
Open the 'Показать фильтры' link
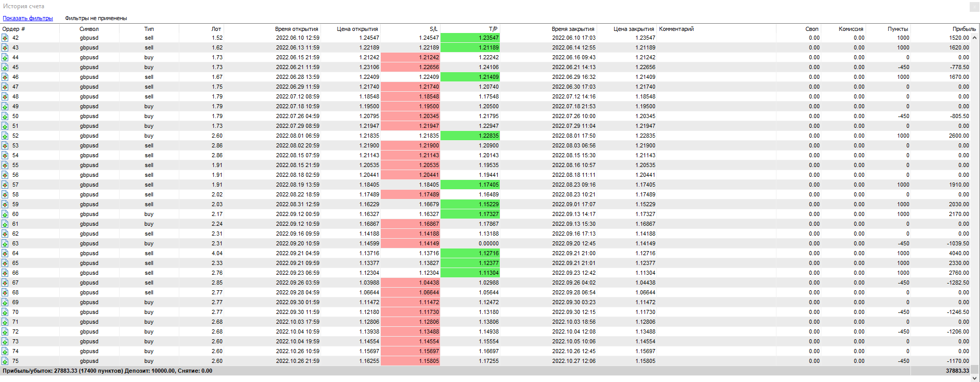pos(28,18)
